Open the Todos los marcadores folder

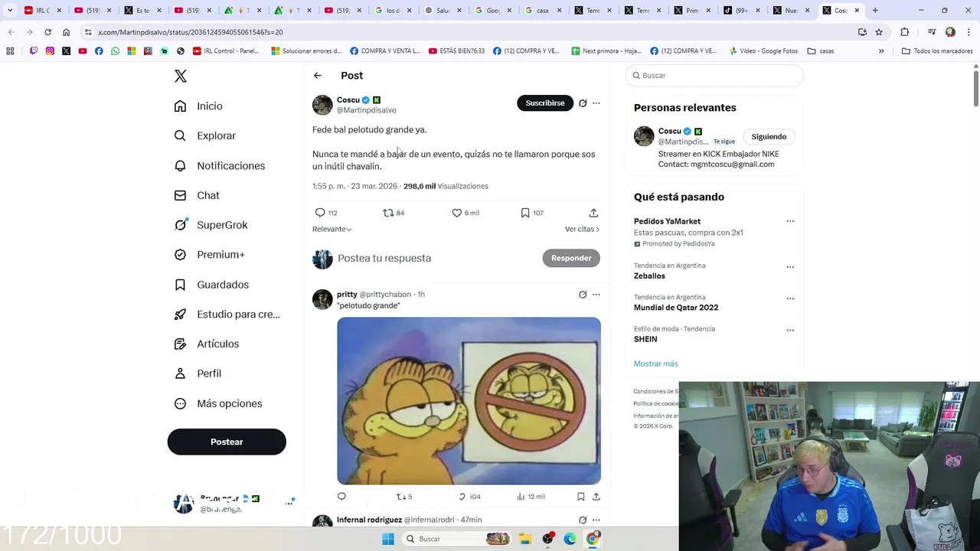pos(937,51)
